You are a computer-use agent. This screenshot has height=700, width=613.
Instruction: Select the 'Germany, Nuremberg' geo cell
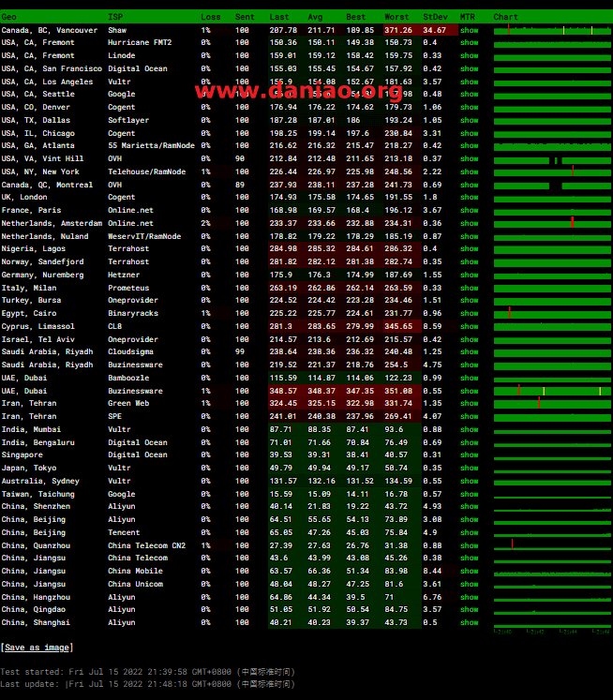click(x=42, y=275)
